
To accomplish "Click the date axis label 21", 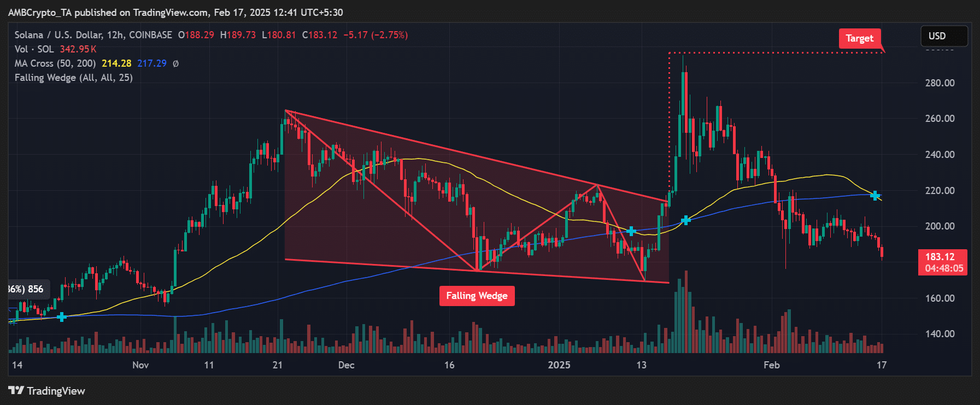I will pyautogui.click(x=278, y=365).
